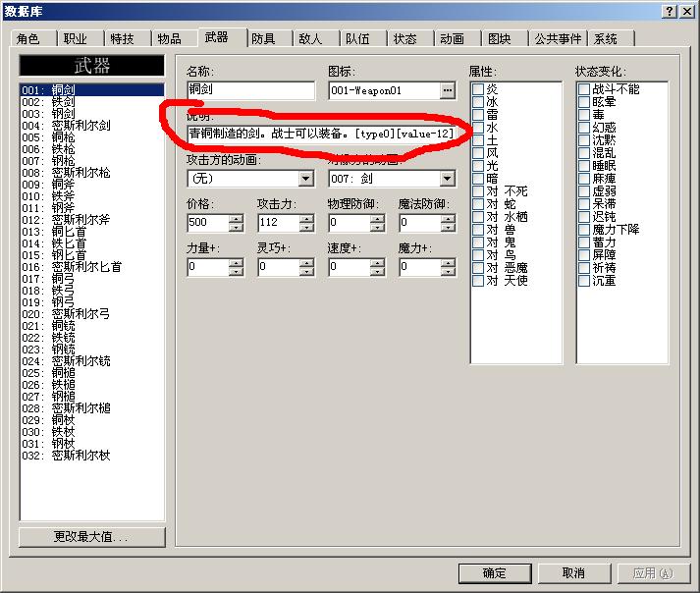Decrease 攻击力 with the down arrow
The image size is (700, 593).
[x=306, y=227]
